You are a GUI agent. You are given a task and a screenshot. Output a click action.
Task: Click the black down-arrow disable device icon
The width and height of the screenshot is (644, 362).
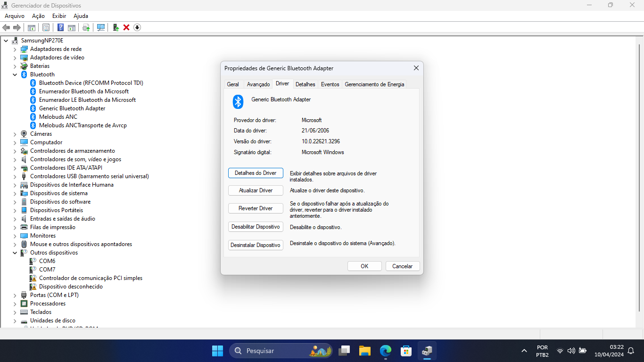click(x=137, y=27)
